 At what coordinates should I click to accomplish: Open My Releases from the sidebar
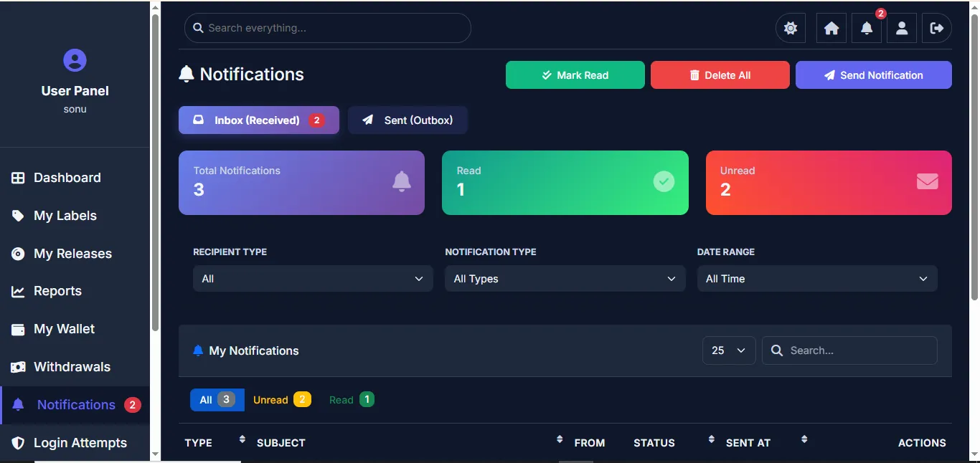click(x=75, y=254)
